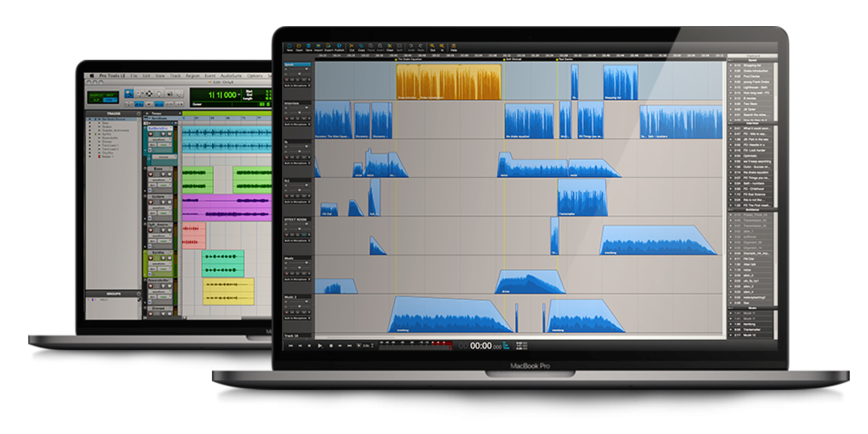Screen dimensions: 868x434
Task: Open the Pro Tools counter format dropdown arrow
Action: (239, 95)
